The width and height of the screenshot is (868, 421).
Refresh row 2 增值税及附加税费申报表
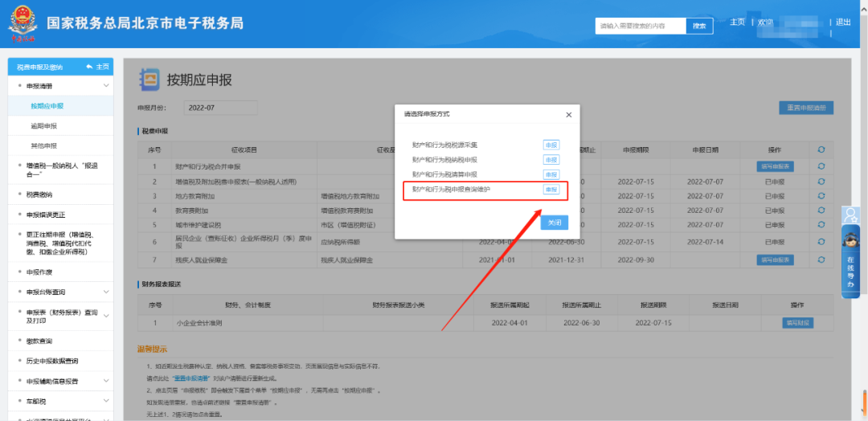(x=821, y=182)
